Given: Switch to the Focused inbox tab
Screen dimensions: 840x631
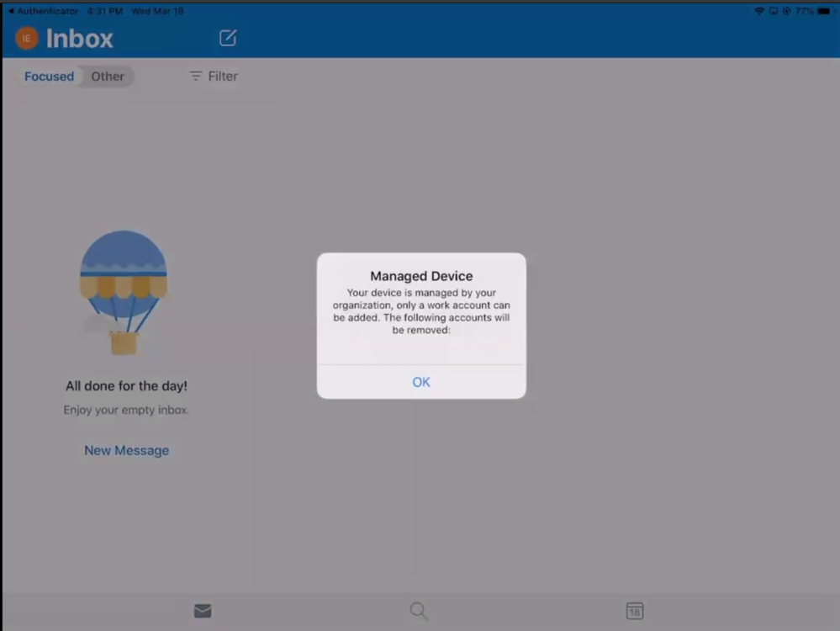Looking at the screenshot, I should point(50,76).
